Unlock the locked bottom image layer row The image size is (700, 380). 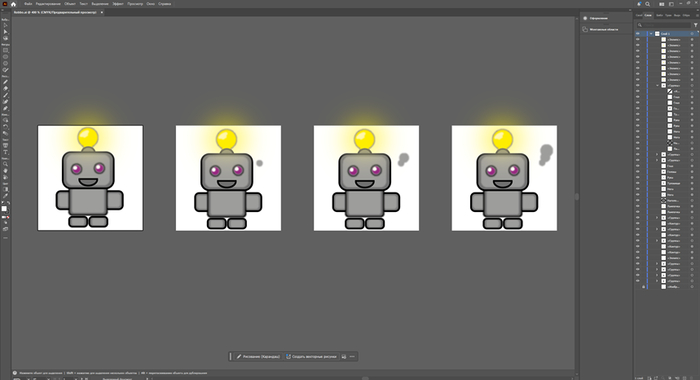pyautogui.click(x=643, y=287)
